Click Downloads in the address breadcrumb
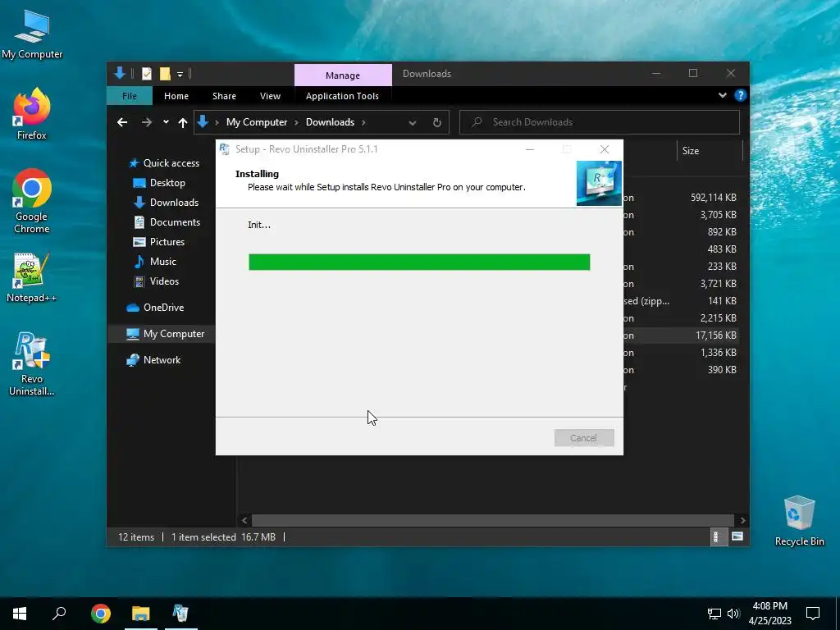Viewport: 840px width, 630px height. click(330, 122)
